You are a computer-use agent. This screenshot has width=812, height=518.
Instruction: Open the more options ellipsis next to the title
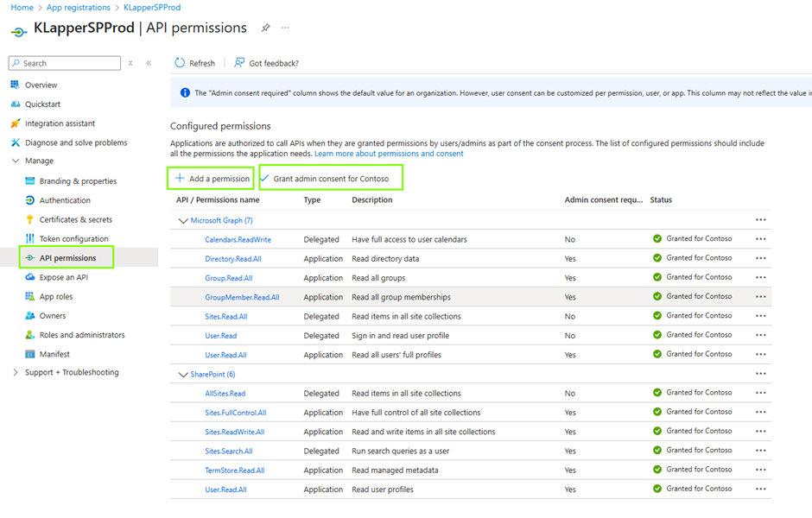285,28
